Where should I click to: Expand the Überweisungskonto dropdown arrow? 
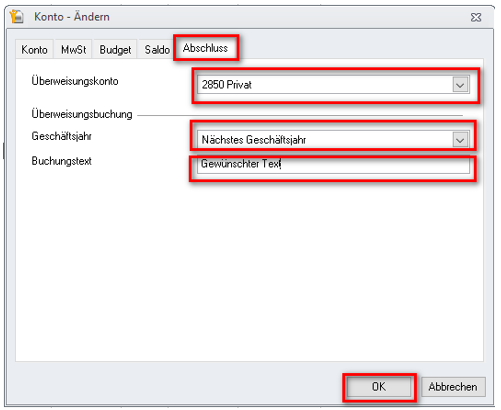pyautogui.click(x=460, y=85)
